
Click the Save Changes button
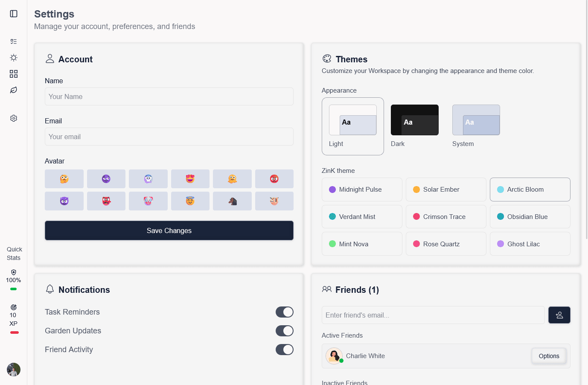(169, 230)
